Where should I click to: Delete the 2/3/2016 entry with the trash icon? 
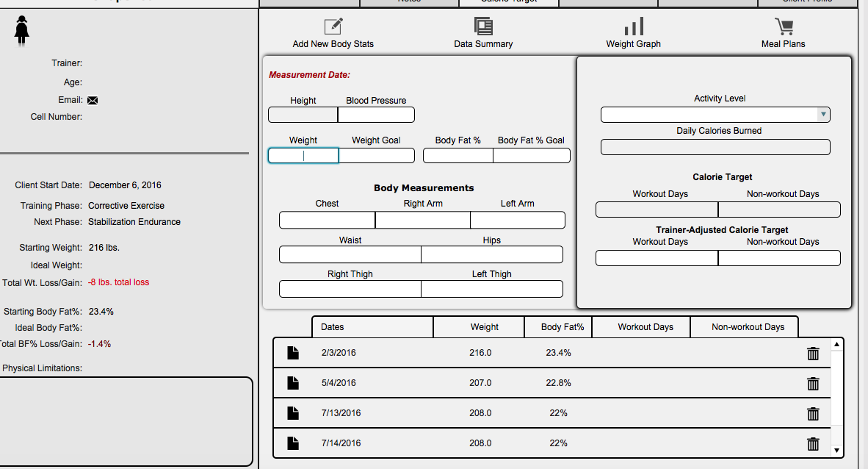coord(813,353)
